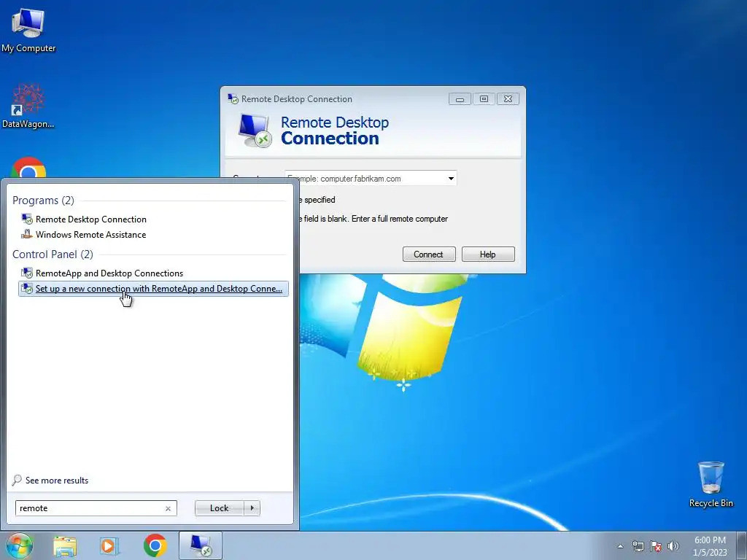Launch Remote Desktop Connection from search results
The height and width of the screenshot is (560, 747).
(91, 219)
